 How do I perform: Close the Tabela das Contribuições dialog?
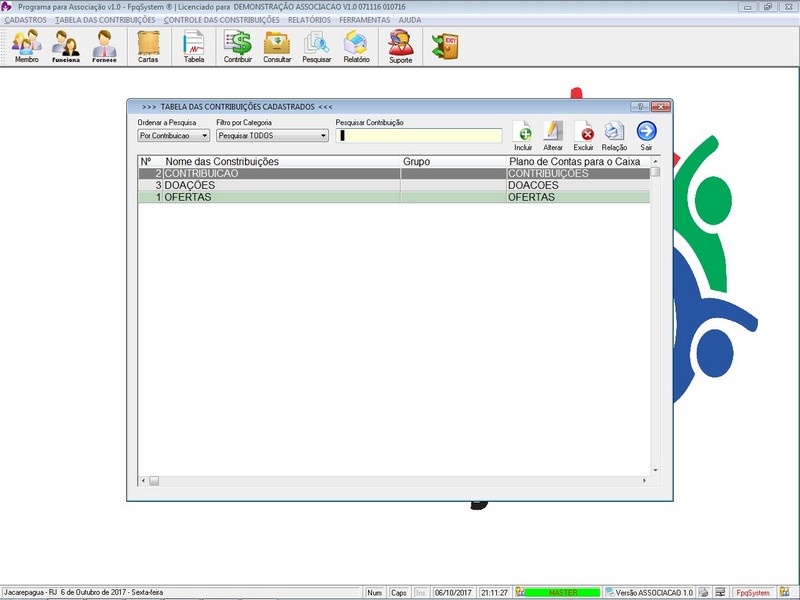(x=660, y=107)
